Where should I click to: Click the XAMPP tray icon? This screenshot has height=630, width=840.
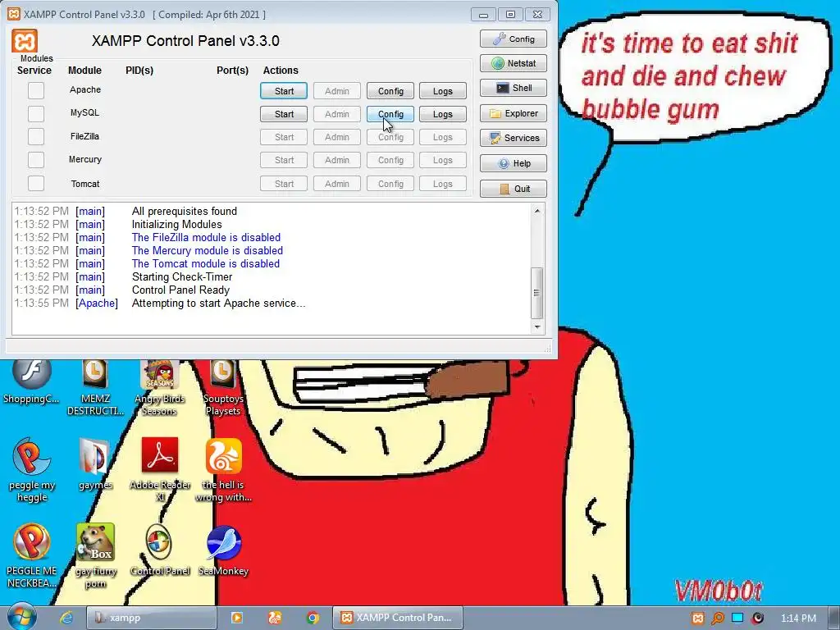point(697,619)
